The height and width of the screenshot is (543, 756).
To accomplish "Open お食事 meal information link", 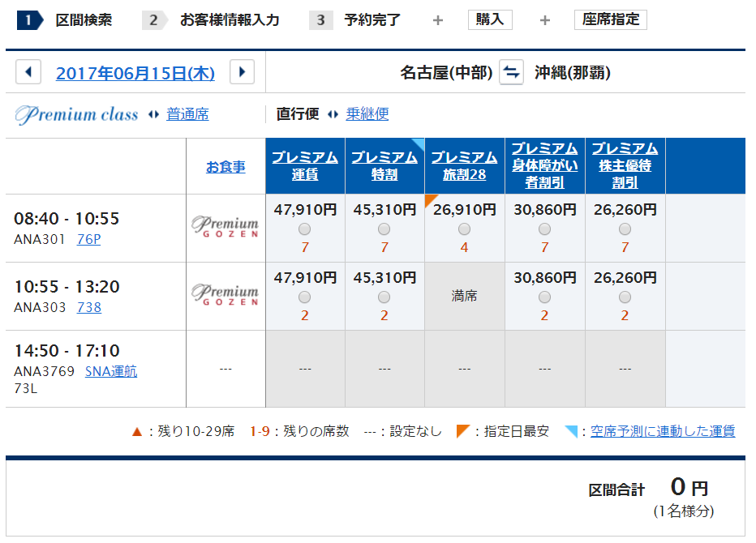I will pyautogui.click(x=226, y=167).
